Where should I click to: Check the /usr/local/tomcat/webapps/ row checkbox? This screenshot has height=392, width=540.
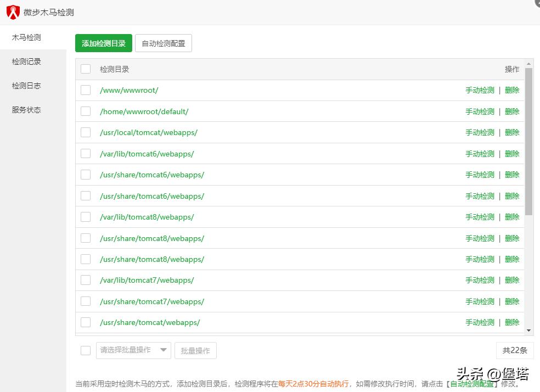click(86, 132)
